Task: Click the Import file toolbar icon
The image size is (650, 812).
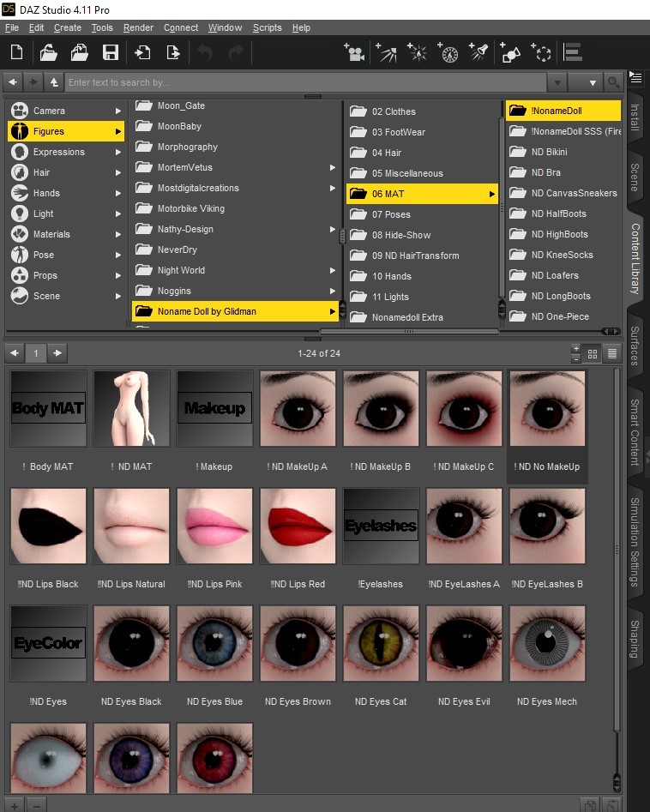Action: pyautogui.click(x=141, y=52)
